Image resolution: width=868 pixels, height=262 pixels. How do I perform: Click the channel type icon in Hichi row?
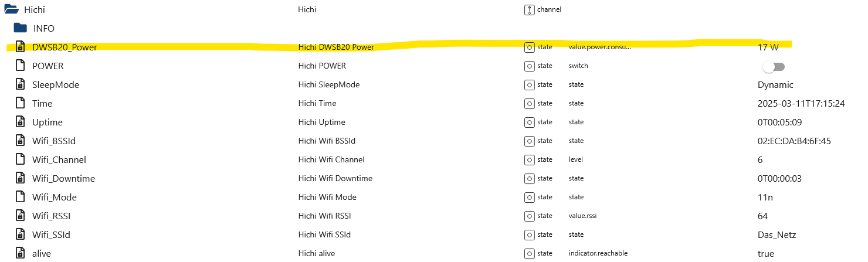tap(529, 9)
